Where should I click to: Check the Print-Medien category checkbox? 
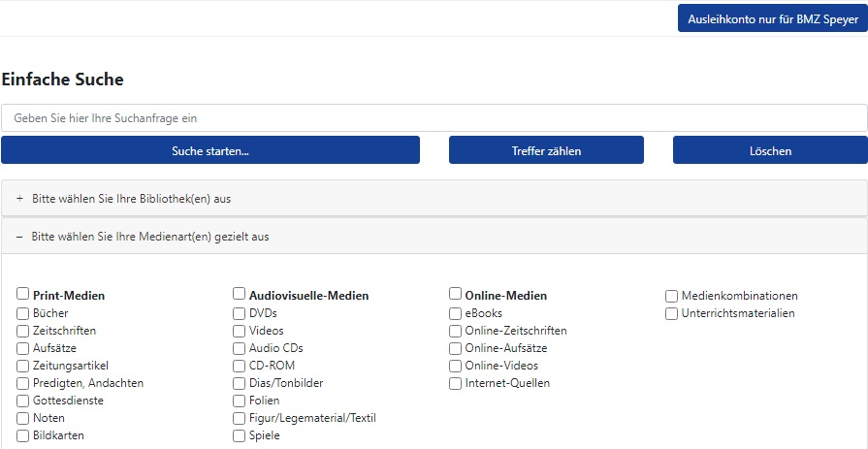click(22, 294)
